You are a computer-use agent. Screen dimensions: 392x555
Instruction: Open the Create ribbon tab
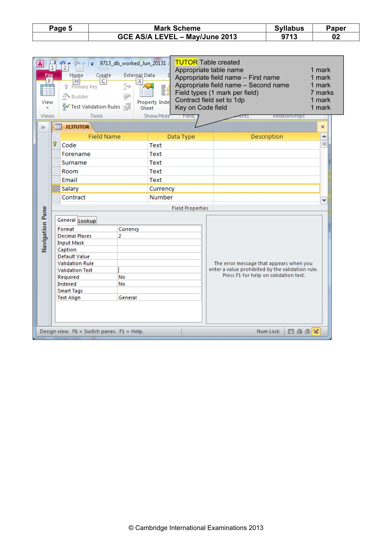[x=103, y=75]
